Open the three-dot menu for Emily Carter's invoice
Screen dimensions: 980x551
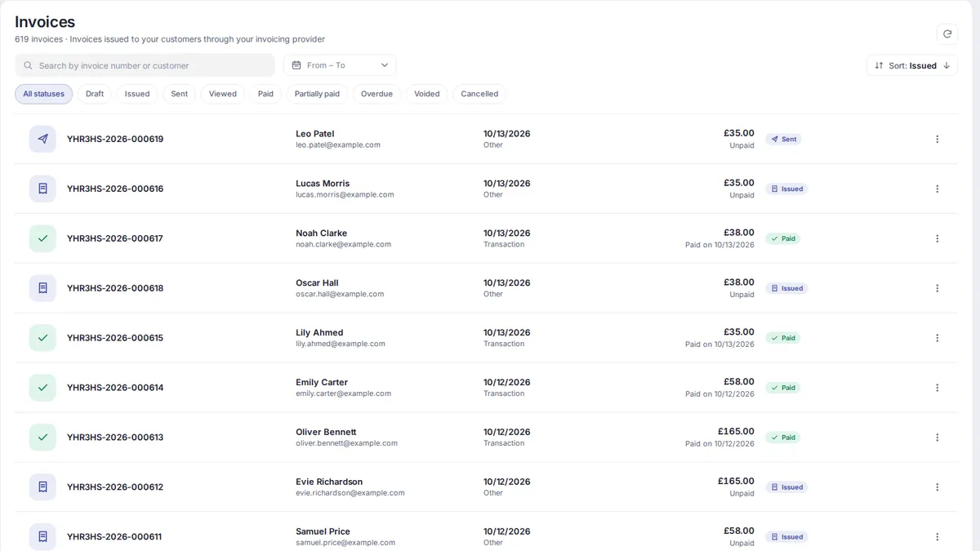pos(938,388)
